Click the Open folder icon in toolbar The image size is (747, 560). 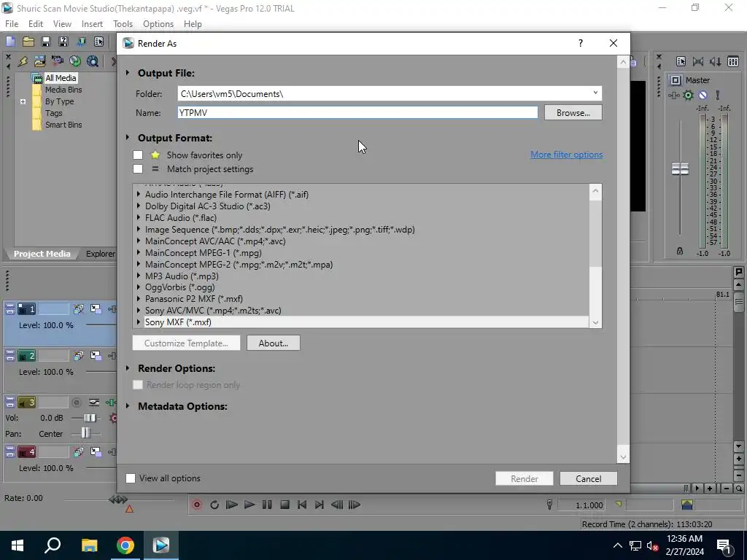pyautogui.click(x=28, y=42)
